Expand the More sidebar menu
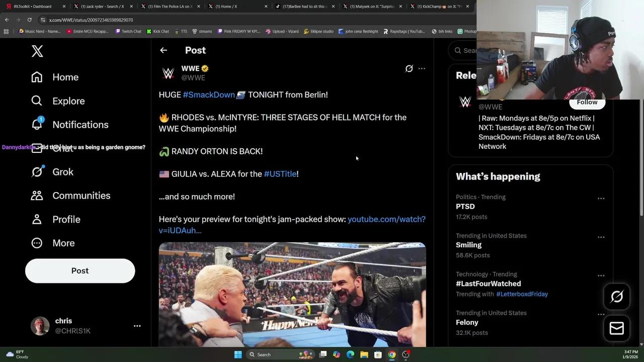 [x=53, y=243]
